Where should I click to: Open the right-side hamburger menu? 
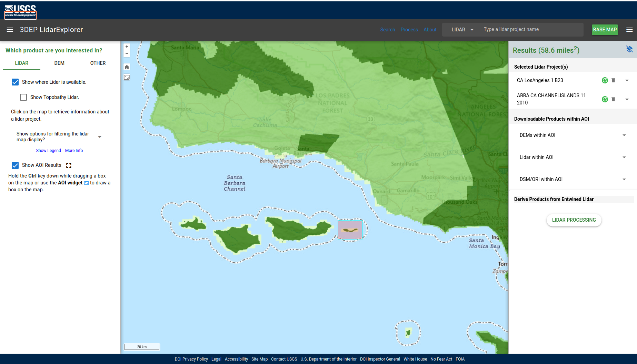(x=629, y=30)
